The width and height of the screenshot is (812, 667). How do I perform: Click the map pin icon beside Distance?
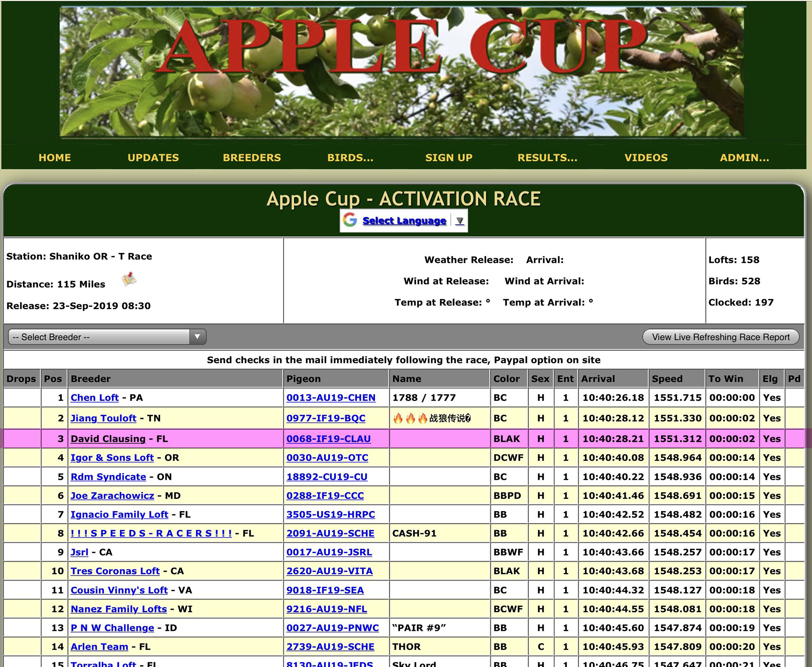tap(129, 280)
